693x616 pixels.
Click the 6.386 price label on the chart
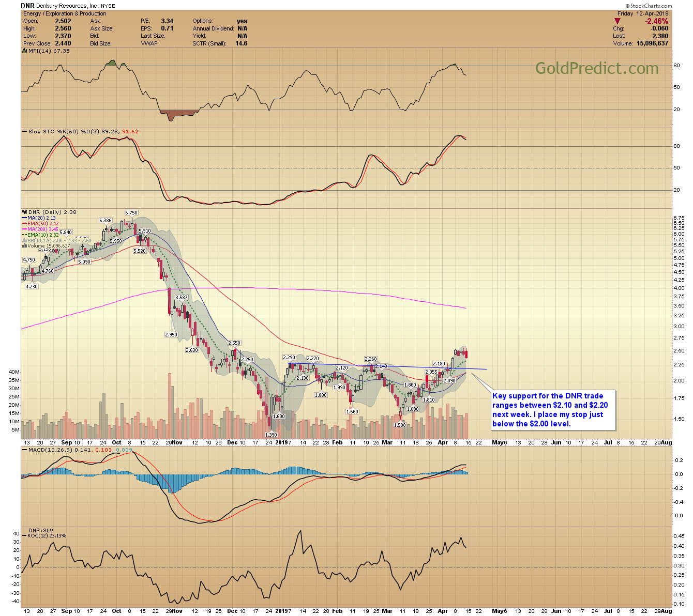pyautogui.click(x=106, y=220)
